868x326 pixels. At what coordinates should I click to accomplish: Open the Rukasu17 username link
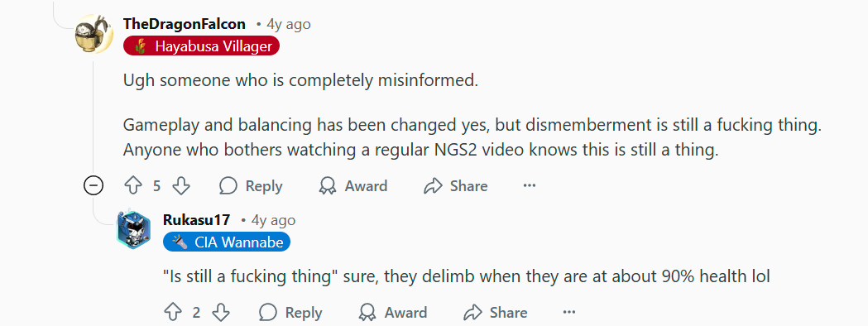tap(196, 220)
